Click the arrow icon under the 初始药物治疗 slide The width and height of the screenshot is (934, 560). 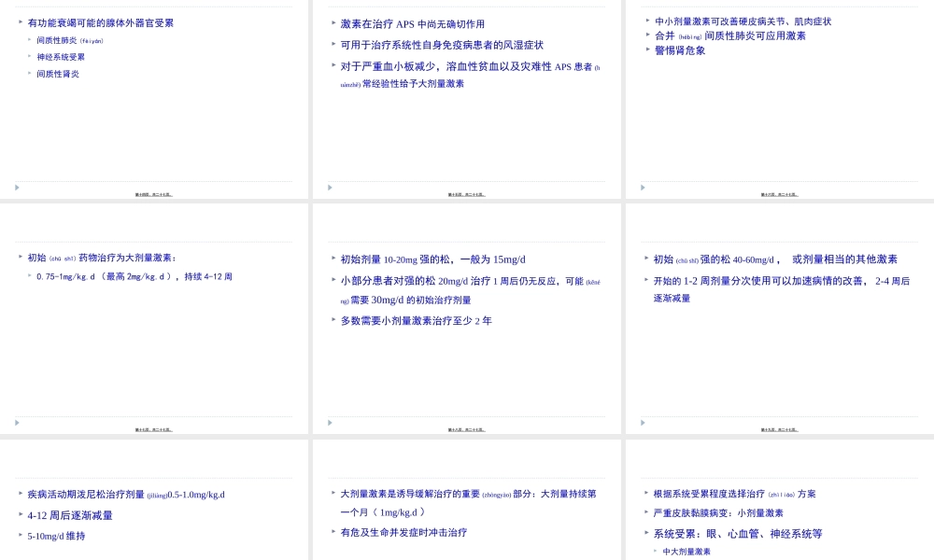click(16, 422)
